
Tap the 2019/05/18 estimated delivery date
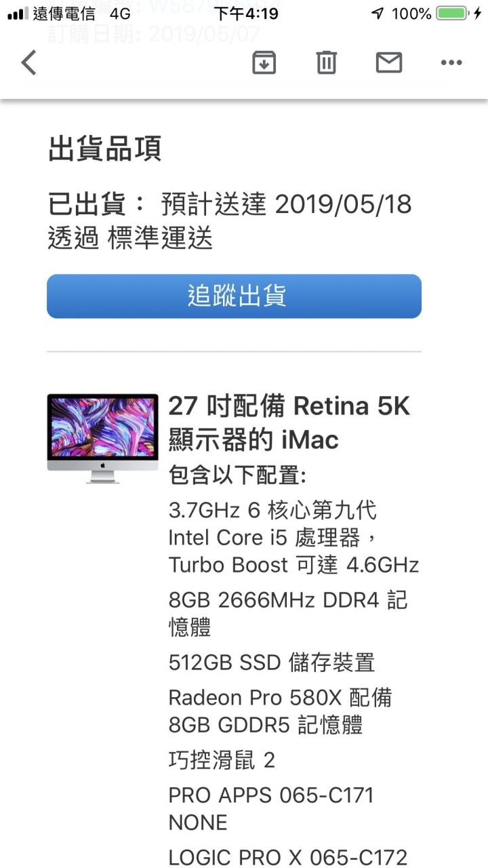click(343, 204)
